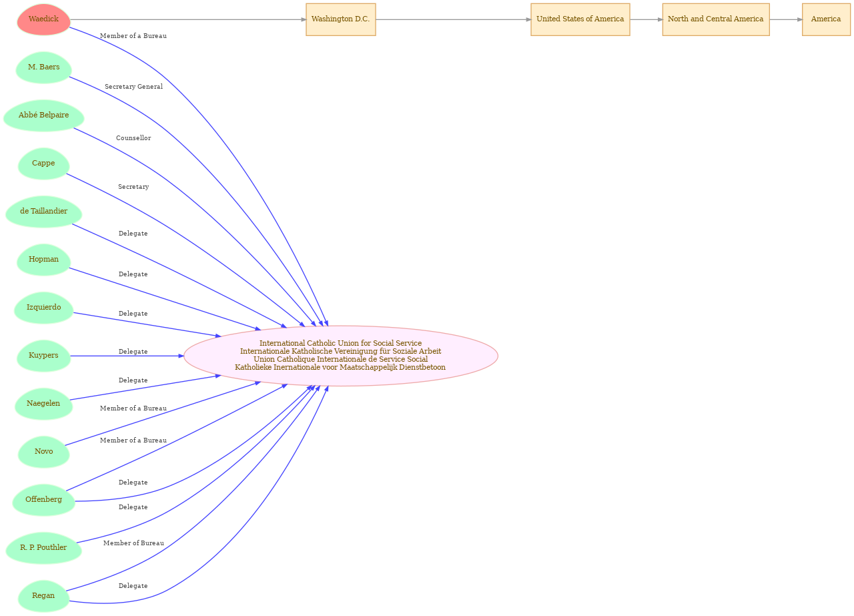The height and width of the screenshot is (616, 854).
Task: Select the Naegelen node
Action: coord(43,404)
